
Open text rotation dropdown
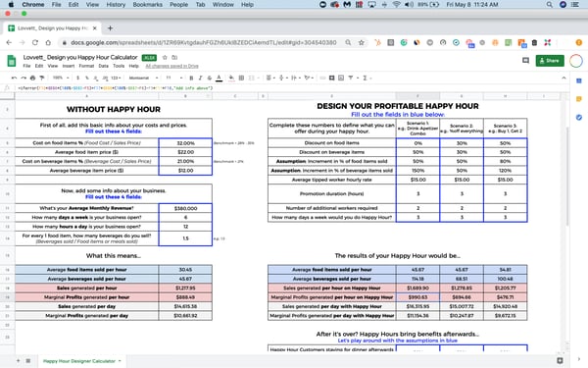click(309, 79)
